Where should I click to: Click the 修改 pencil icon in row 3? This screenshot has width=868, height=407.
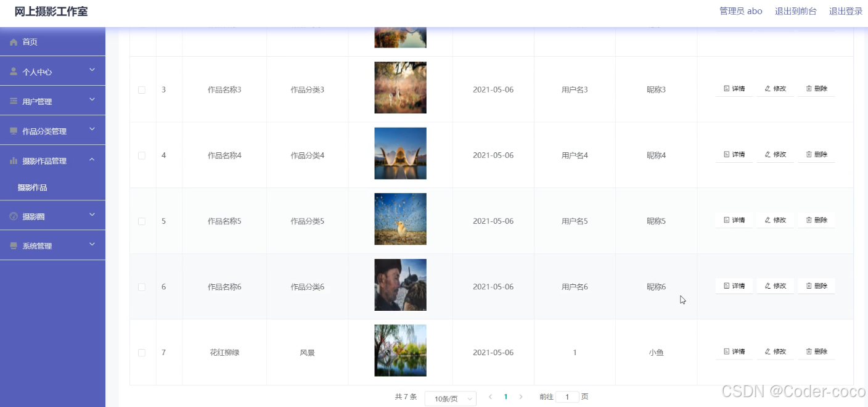[x=768, y=89]
